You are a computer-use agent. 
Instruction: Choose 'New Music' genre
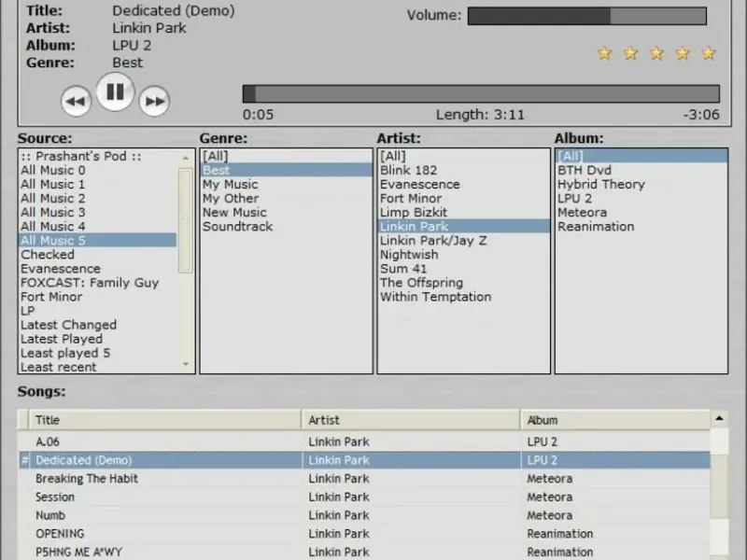coord(287,213)
